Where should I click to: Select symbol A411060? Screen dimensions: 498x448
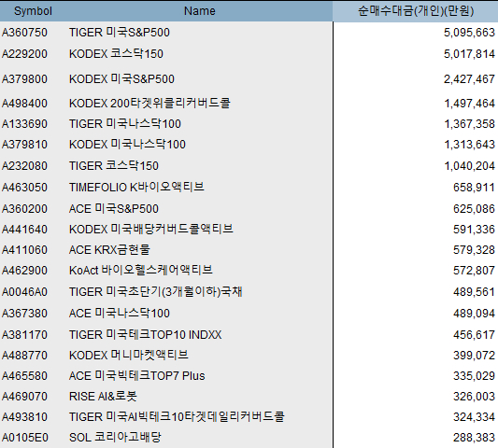[24, 250]
